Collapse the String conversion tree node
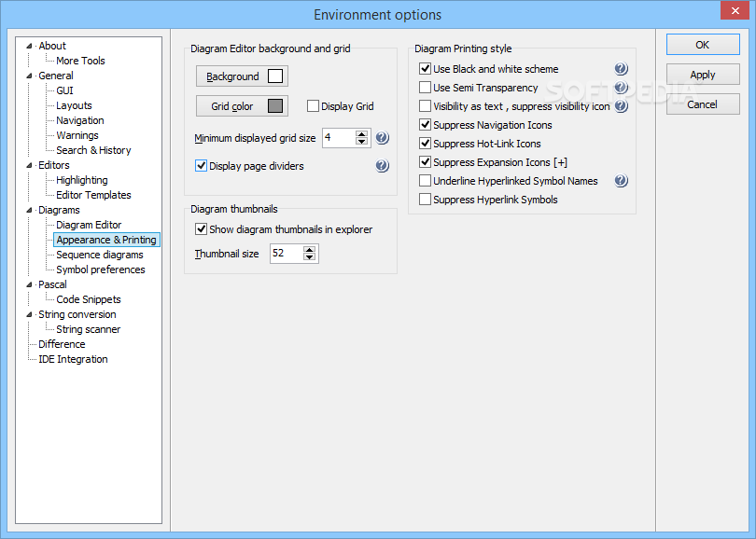Viewport: 756px width, 539px height. 29,314
